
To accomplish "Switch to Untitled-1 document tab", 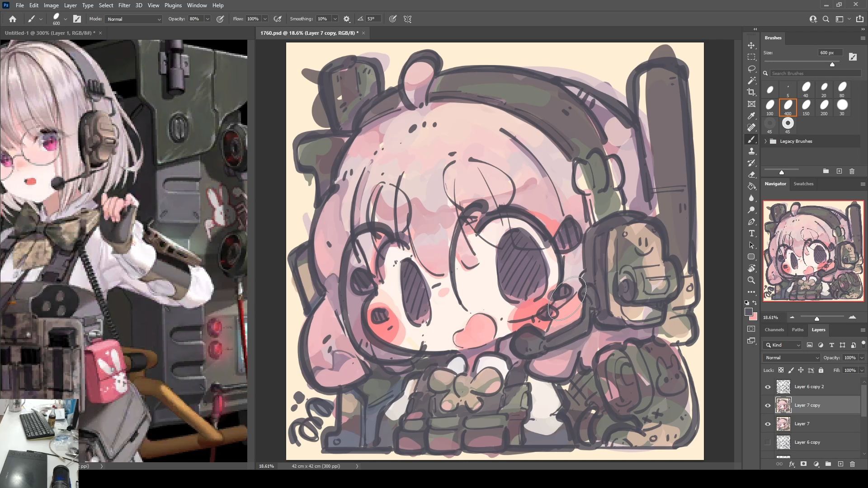I will [x=50, y=33].
